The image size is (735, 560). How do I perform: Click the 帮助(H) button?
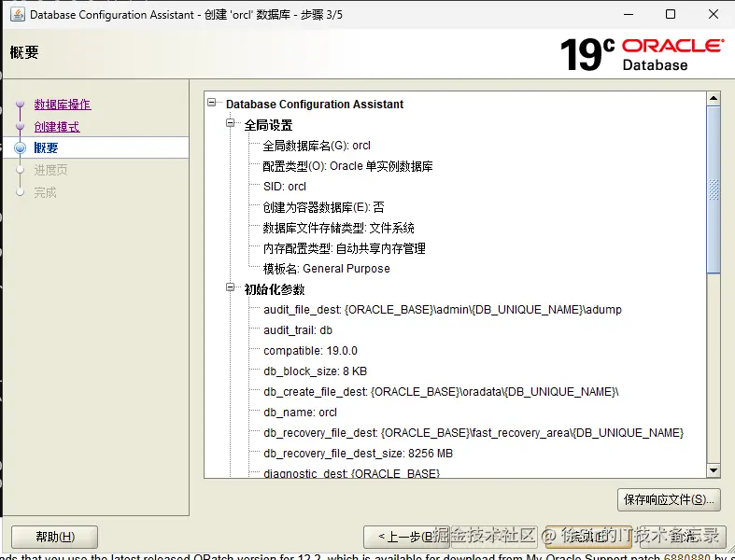pos(55,537)
